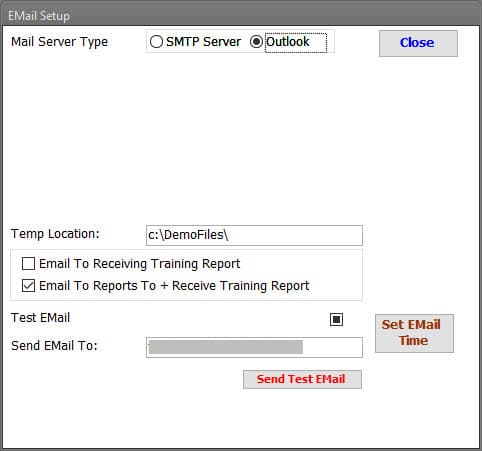Select the Outlook radio button circle
This screenshot has width=482, height=451.
coord(256,42)
